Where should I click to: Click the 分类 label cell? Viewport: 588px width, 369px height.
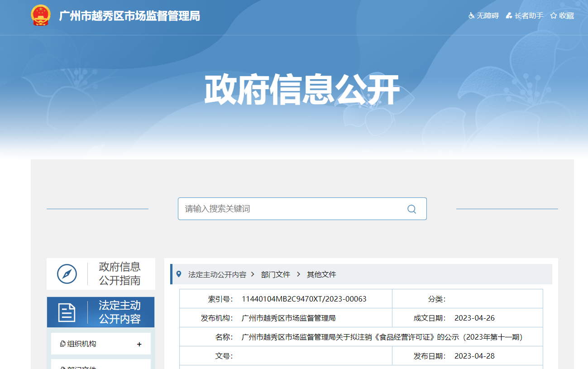(437, 299)
